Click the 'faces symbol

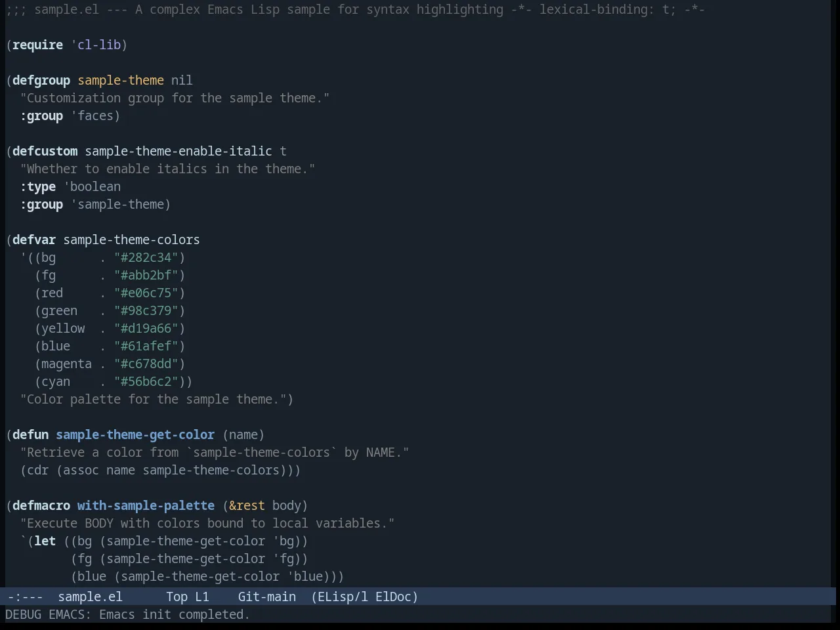(92, 115)
